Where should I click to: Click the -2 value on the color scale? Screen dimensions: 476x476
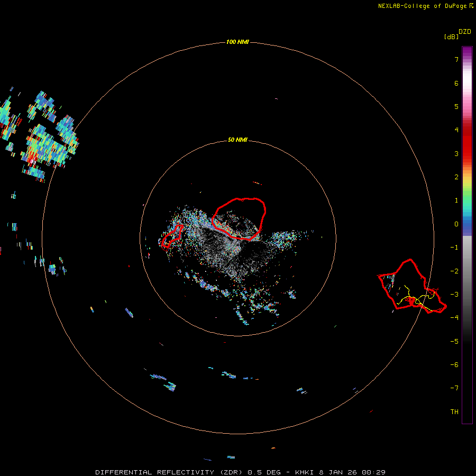tap(454, 271)
